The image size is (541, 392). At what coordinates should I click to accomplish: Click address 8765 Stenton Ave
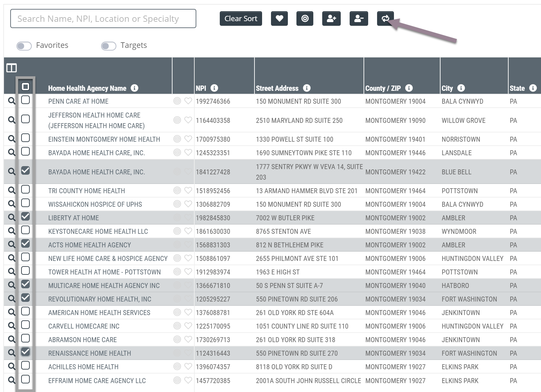[x=284, y=232]
